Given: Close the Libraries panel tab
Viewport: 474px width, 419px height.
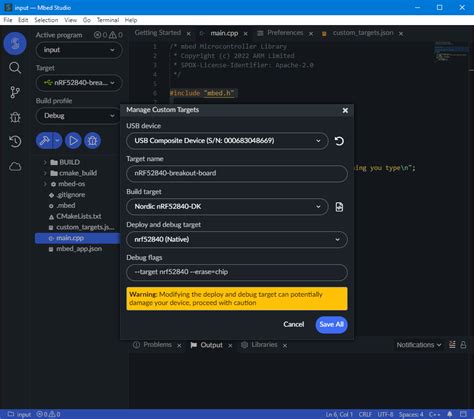Looking at the screenshot, I should [x=285, y=346].
